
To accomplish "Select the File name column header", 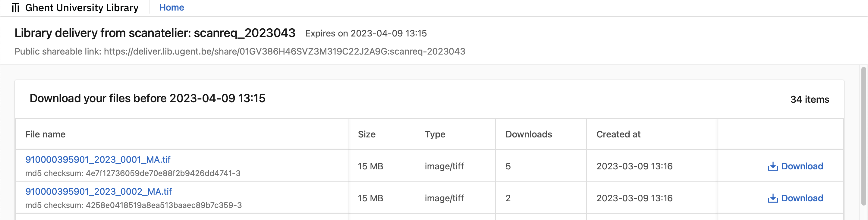I will tap(46, 134).
